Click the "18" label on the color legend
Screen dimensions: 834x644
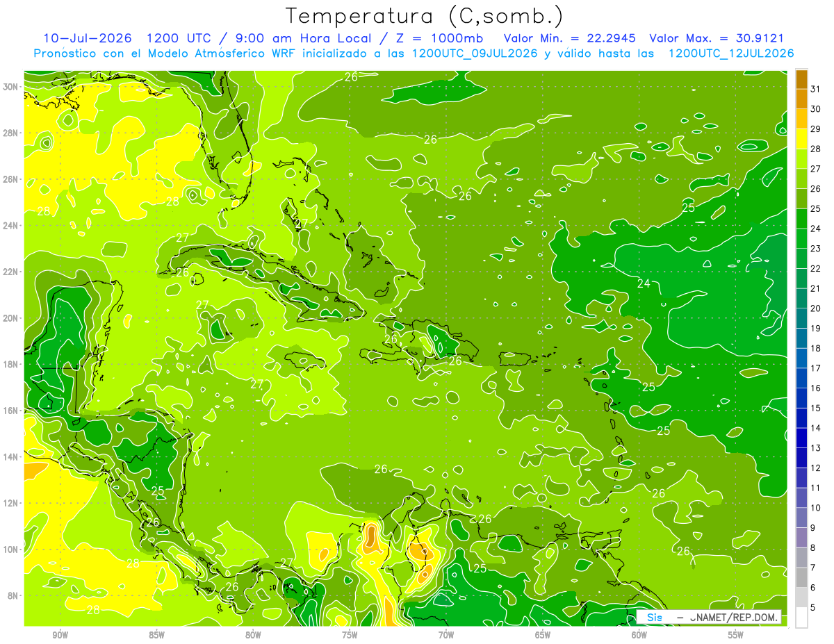(816, 348)
